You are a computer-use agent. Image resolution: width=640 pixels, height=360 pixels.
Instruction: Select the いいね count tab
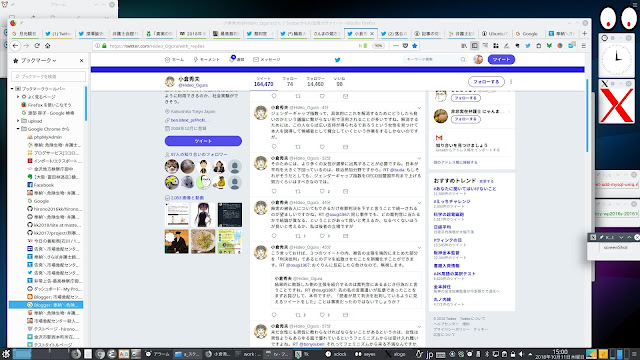tap(339, 82)
